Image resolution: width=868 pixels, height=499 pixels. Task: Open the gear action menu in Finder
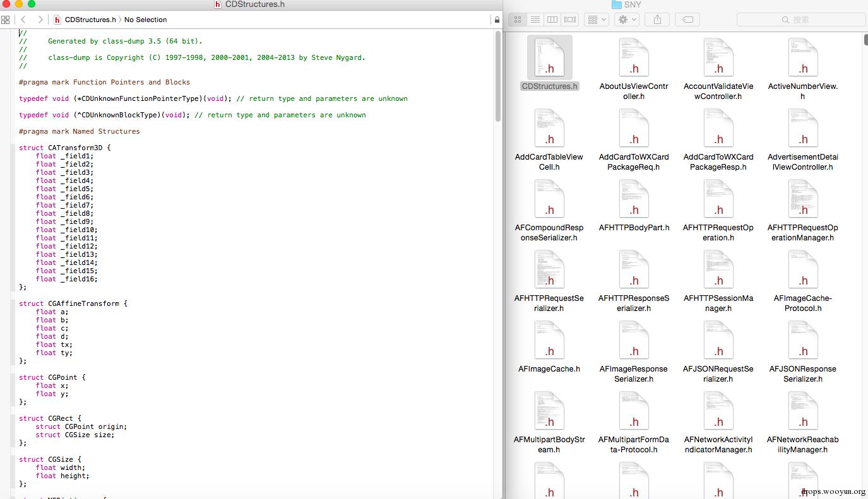pyautogui.click(x=626, y=20)
